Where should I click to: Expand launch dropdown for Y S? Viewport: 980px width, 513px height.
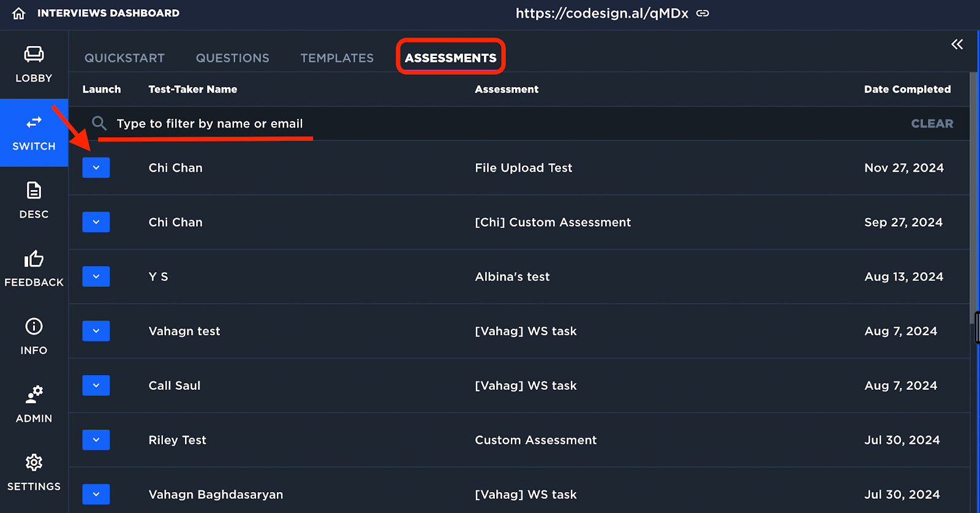pyautogui.click(x=96, y=276)
